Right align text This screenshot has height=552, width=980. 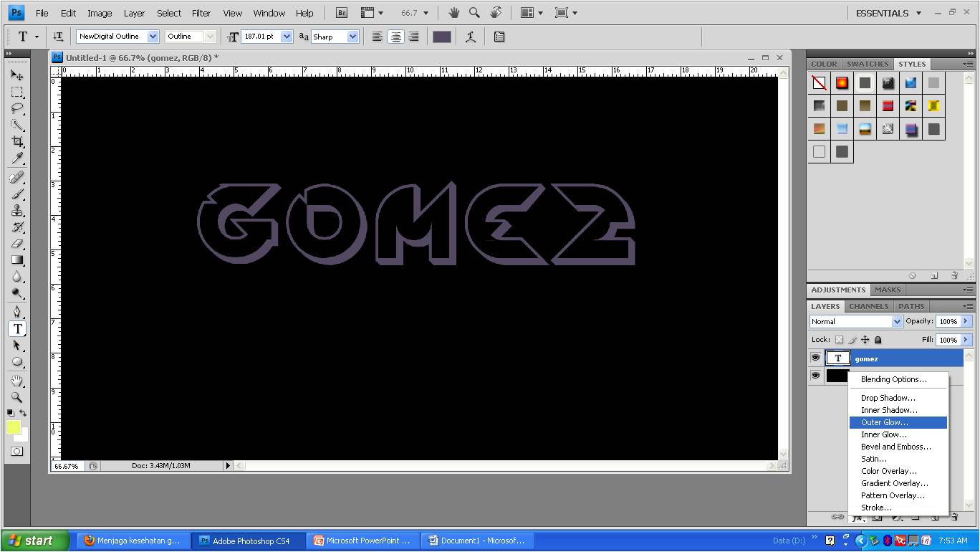pyautogui.click(x=413, y=37)
